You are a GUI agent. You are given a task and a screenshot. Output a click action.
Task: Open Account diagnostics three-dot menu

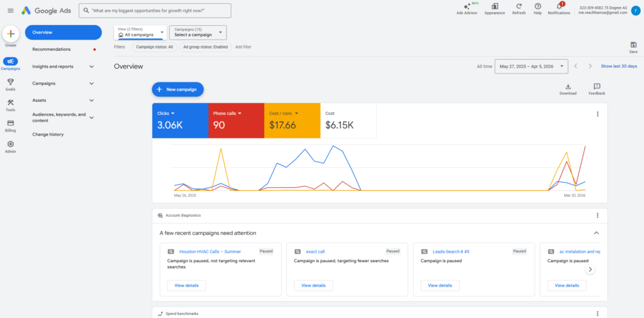597,215
